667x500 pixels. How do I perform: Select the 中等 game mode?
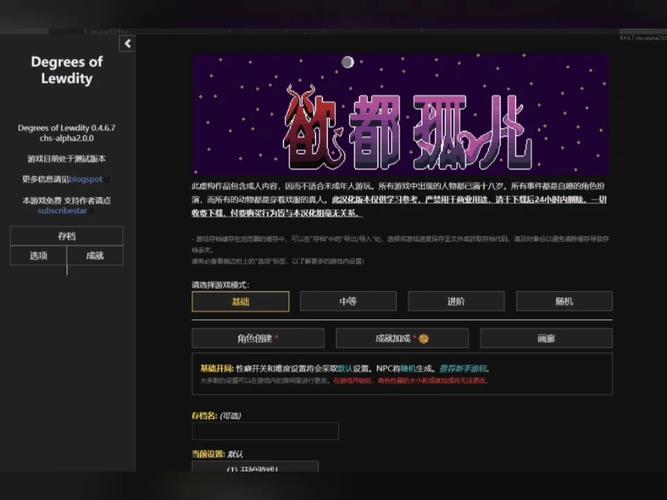coord(348,301)
